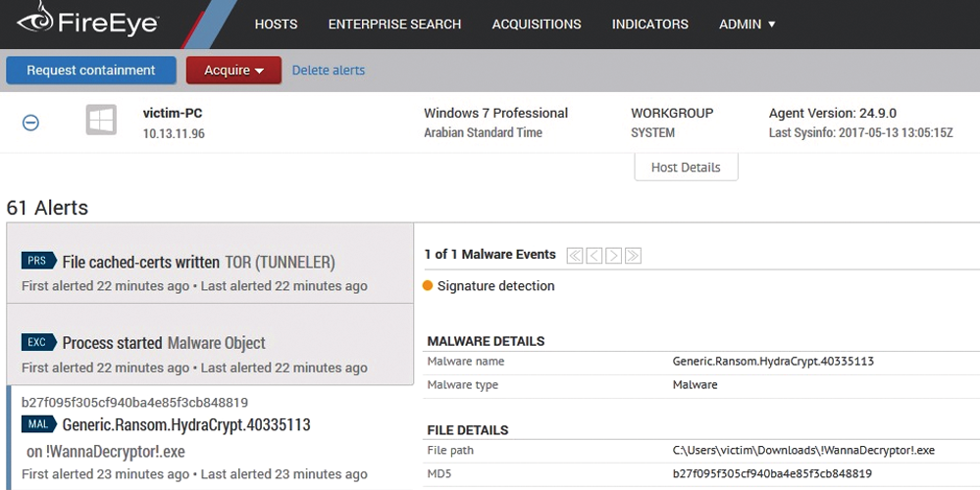
Task: Click the FILE DETAILS section heading
Action: coord(468,430)
